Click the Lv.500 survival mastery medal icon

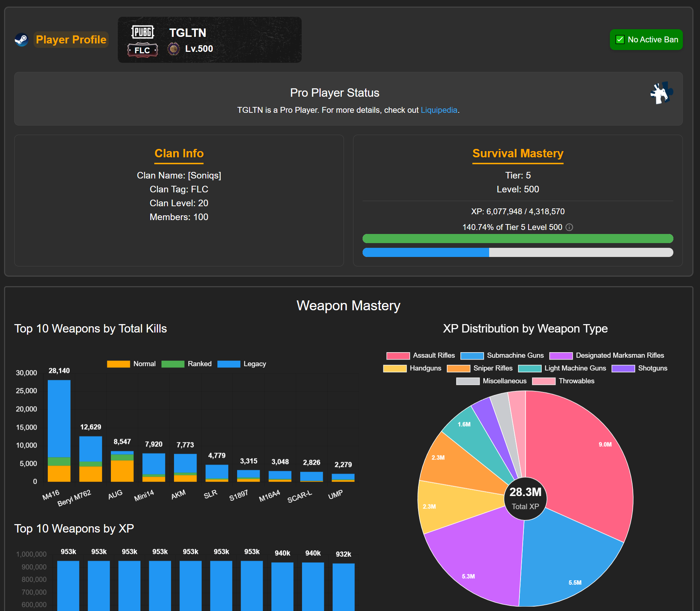pyautogui.click(x=174, y=48)
